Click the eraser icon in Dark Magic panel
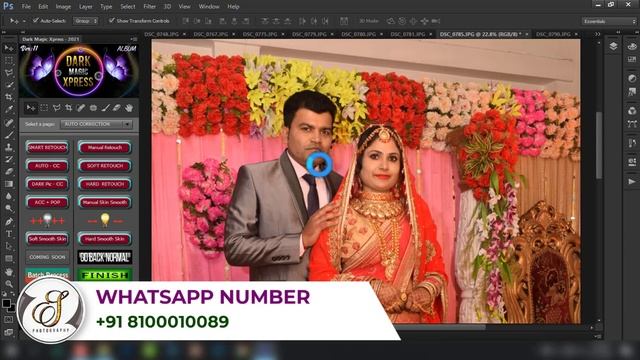 coord(117,108)
